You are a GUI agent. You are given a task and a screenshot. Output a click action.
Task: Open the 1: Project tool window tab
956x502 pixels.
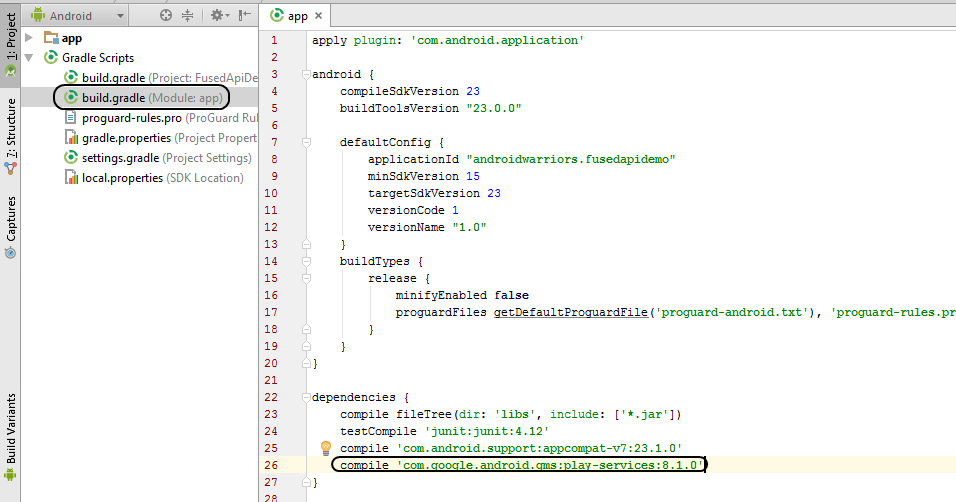tap(10, 44)
